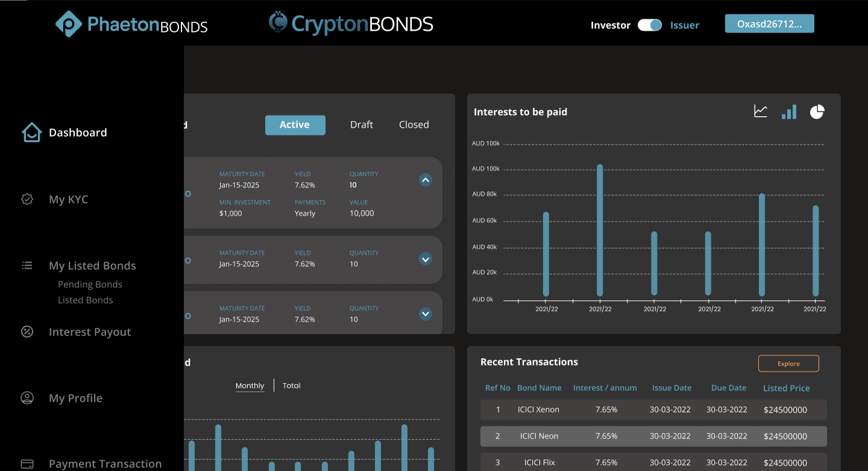The image size is (868, 471).
Task: Open the Pending Bonds submenu link
Action: point(90,284)
